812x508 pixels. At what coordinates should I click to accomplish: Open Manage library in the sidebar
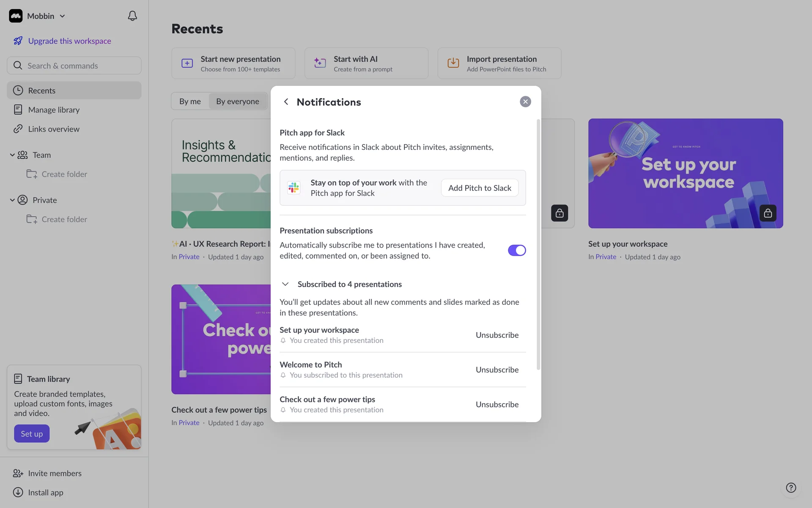point(54,110)
